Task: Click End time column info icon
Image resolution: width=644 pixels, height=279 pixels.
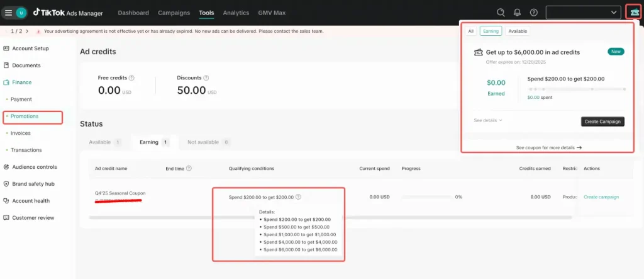Action: pyautogui.click(x=189, y=168)
